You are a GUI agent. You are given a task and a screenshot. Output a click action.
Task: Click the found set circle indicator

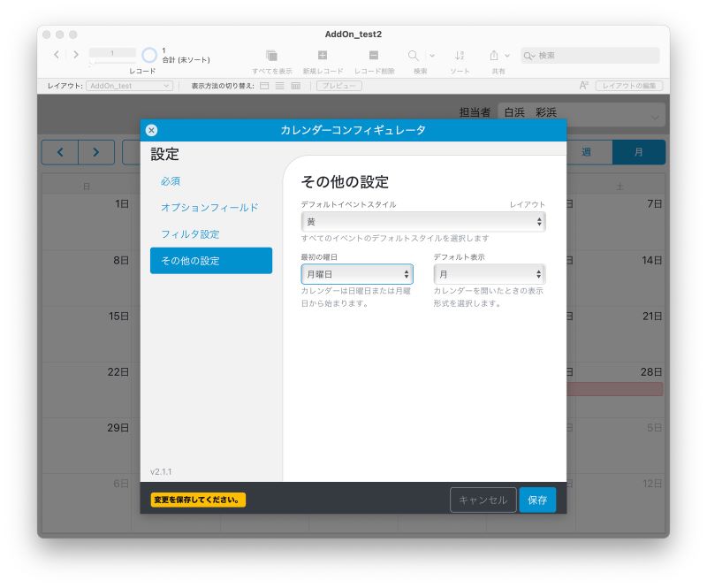pyautogui.click(x=149, y=55)
